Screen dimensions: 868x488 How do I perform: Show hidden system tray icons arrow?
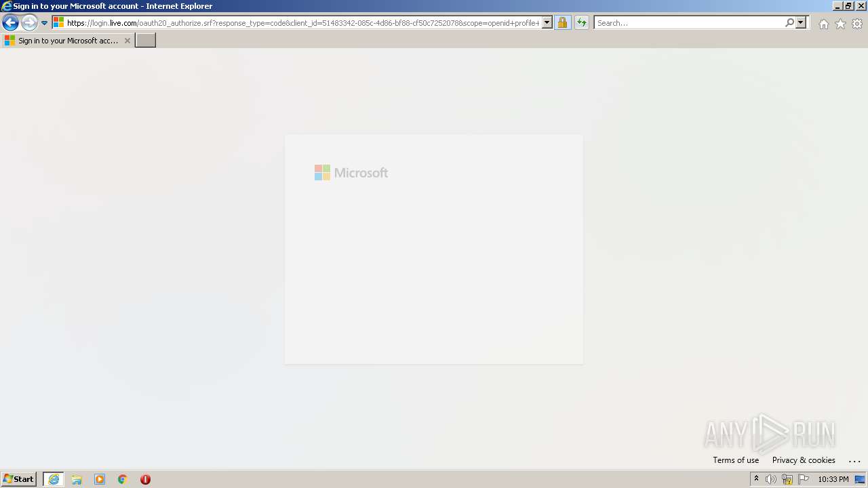click(x=757, y=479)
